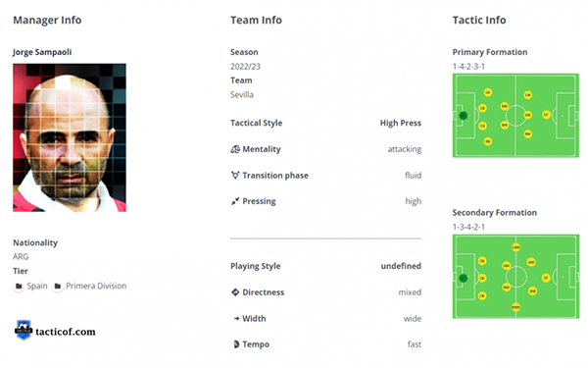Open the primary formation 1-4-2-3-1 pitch diagram

tap(515, 115)
